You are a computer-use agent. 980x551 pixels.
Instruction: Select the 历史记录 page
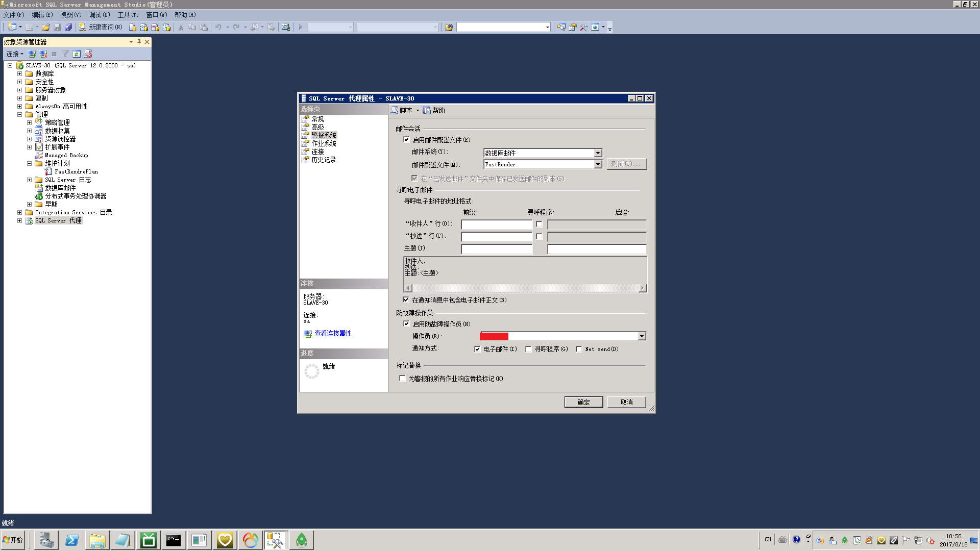(x=324, y=160)
